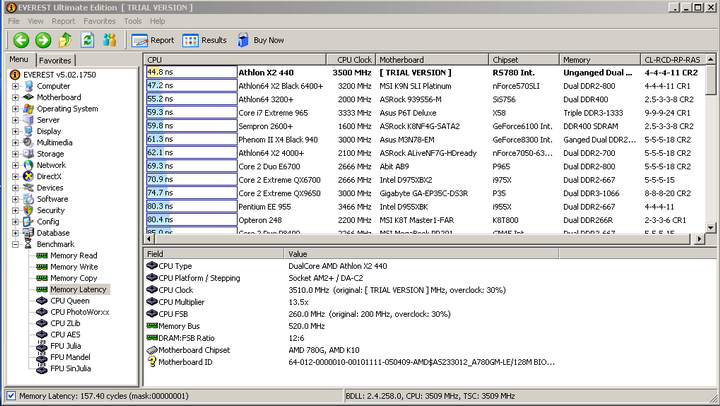Click the horizontal scrollbar of the results list
The height and width of the screenshot is (406, 720).
(420, 239)
